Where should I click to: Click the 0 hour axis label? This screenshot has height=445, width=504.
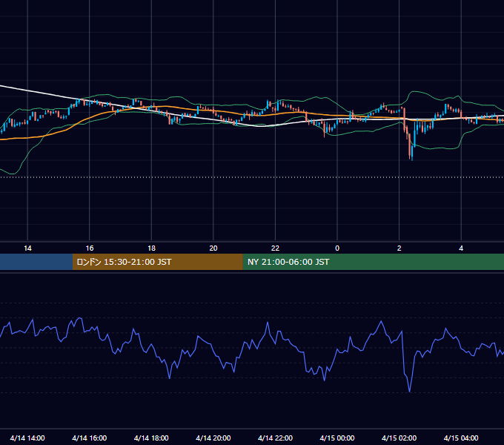337,248
